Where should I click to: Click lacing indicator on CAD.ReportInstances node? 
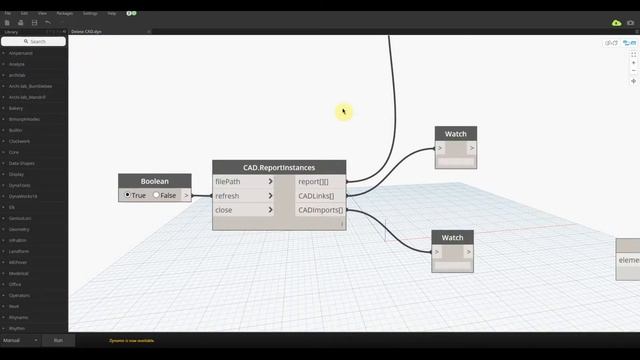point(342,224)
